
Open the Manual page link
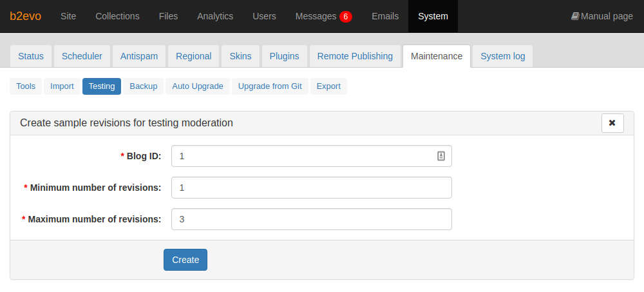pyautogui.click(x=602, y=16)
